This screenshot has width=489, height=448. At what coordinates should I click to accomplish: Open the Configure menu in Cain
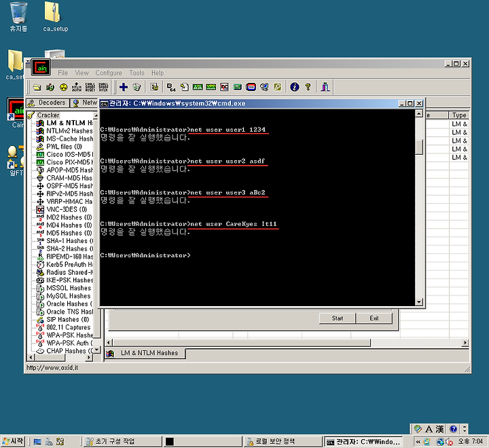point(109,73)
